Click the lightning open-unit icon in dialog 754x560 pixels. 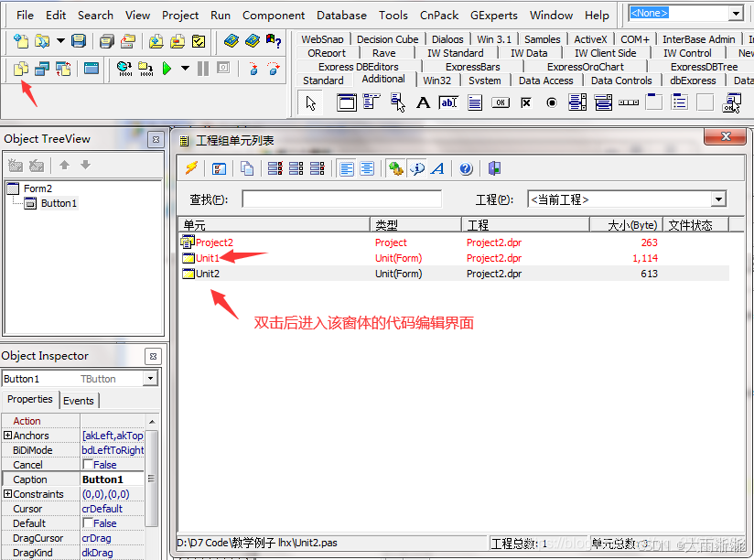click(191, 168)
